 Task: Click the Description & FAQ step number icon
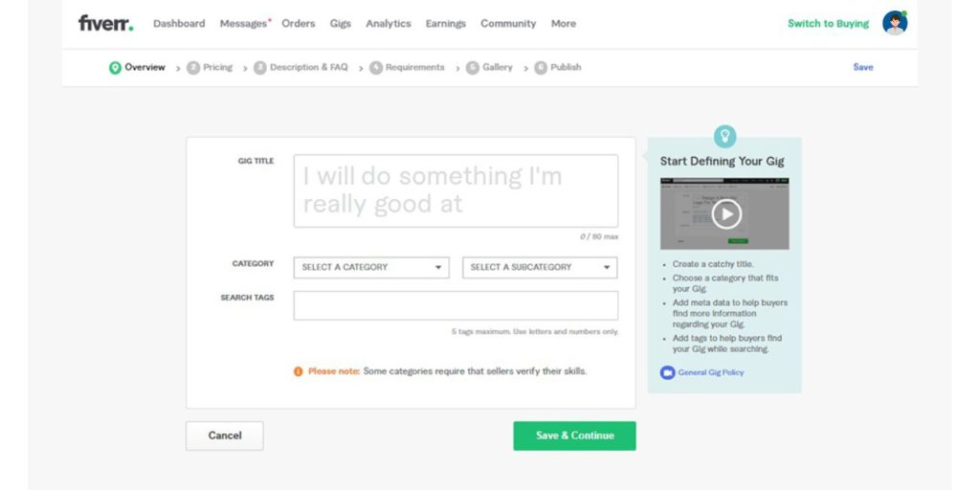tap(260, 68)
